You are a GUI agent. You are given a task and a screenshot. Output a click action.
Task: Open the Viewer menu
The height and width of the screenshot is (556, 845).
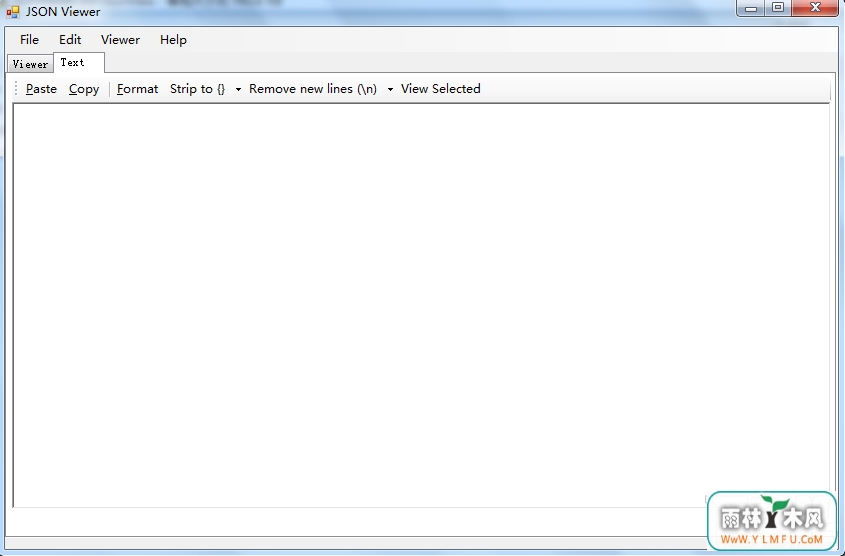click(120, 40)
